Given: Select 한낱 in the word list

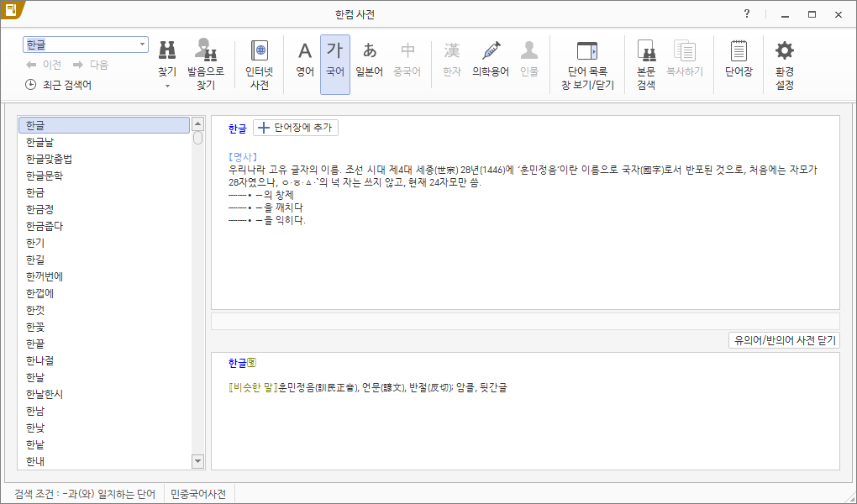Looking at the screenshot, I should click(x=104, y=444).
